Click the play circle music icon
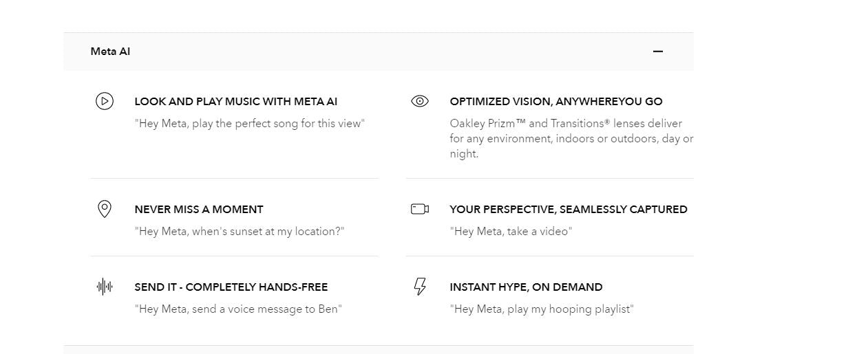The image size is (868, 354). [104, 102]
